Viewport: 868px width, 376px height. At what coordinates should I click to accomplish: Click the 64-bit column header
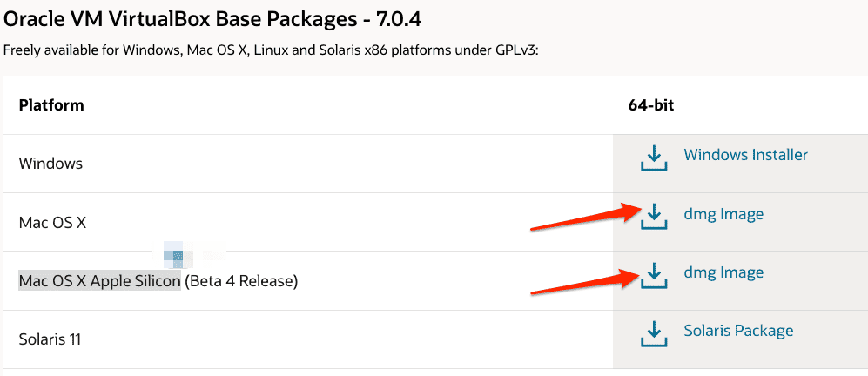click(x=651, y=105)
